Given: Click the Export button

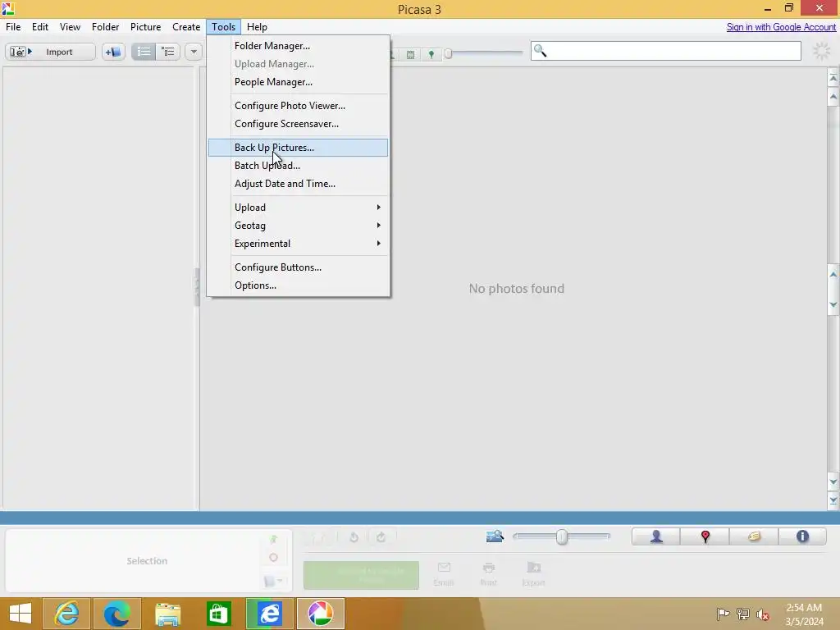Looking at the screenshot, I should point(533,574).
